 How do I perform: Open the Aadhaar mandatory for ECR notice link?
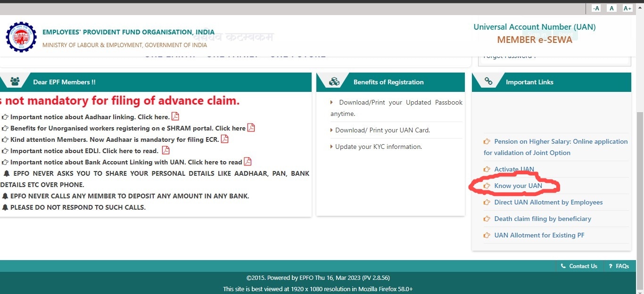[x=115, y=139]
